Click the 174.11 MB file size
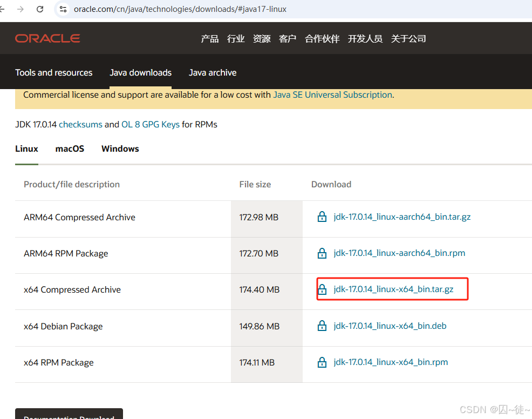This screenshot has width=532, height=419. pyautogui.click(x=257, y=363)
